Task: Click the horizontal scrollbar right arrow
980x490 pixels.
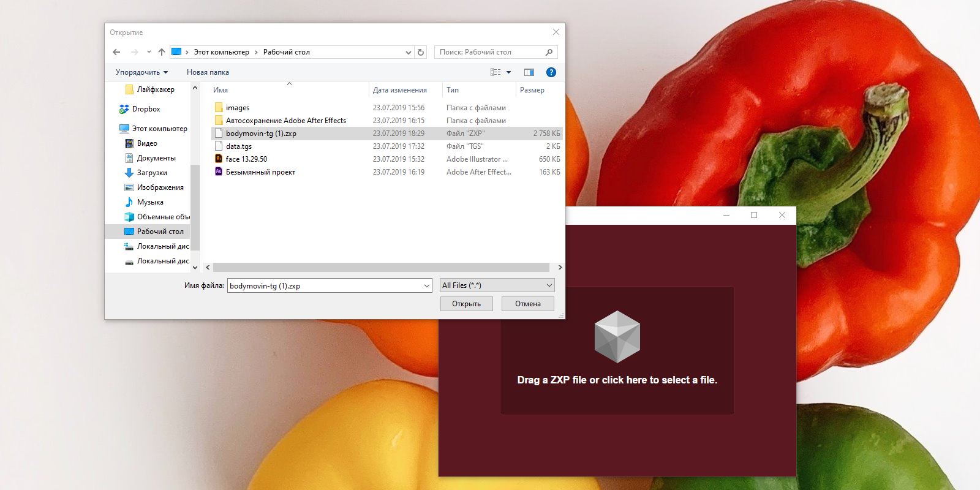Action: click(x=560, y=268)
